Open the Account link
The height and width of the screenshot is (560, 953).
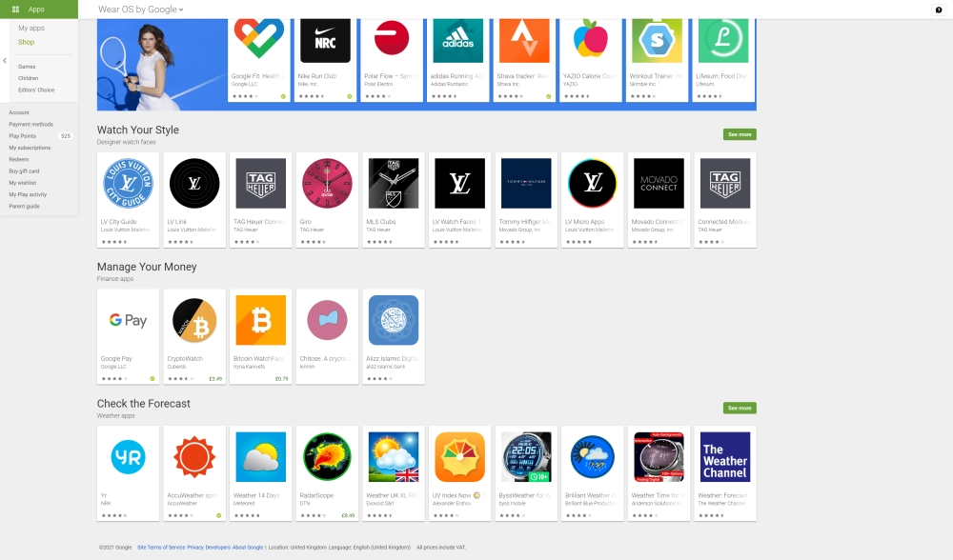point(19,112)
